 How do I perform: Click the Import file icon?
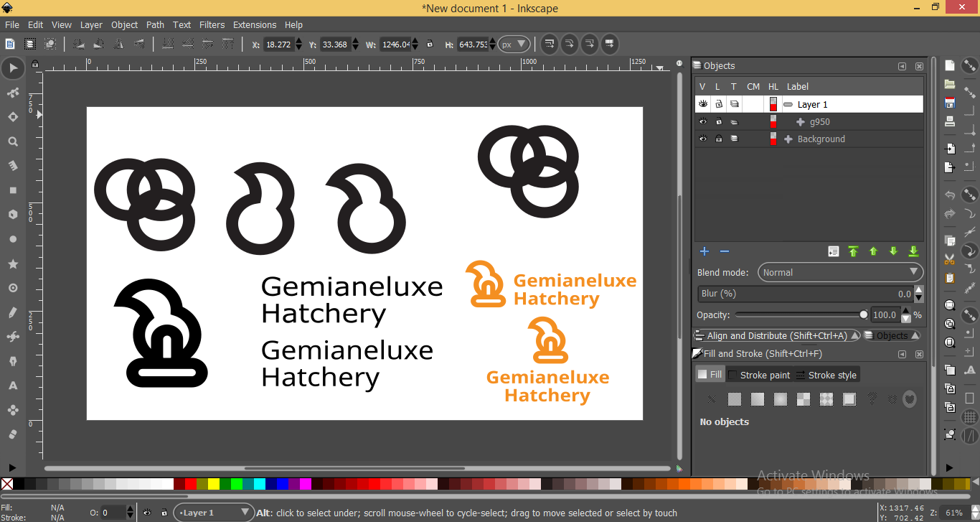[950, 149]
